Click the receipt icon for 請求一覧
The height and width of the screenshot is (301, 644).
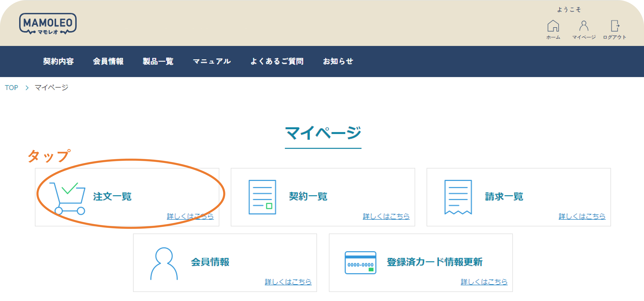coord(458,197)
